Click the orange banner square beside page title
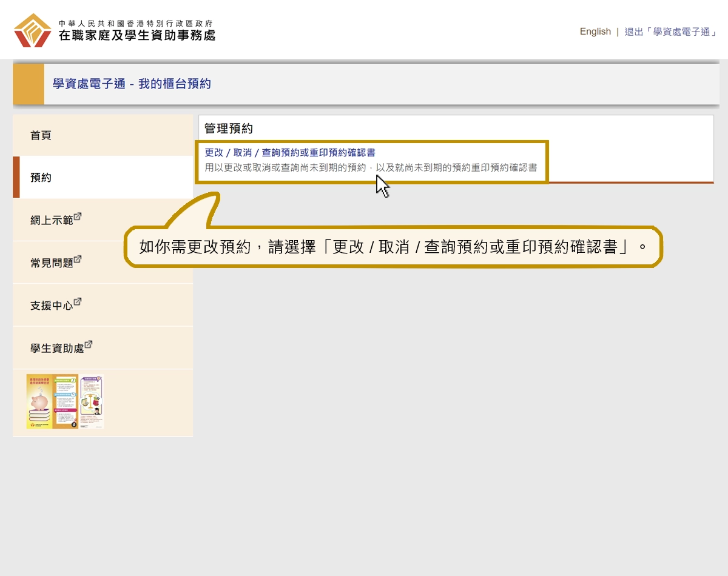The image size is (728, 576). (x=28, y=84)
